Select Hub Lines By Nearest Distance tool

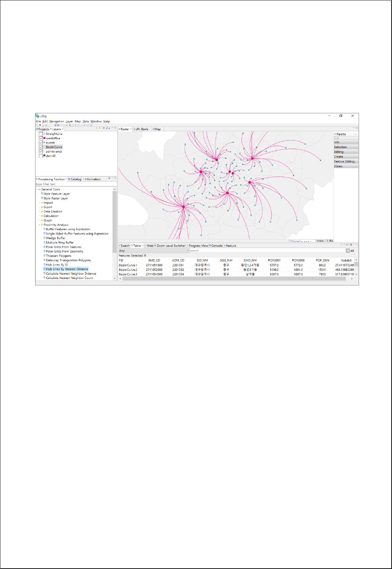[67, 269]
